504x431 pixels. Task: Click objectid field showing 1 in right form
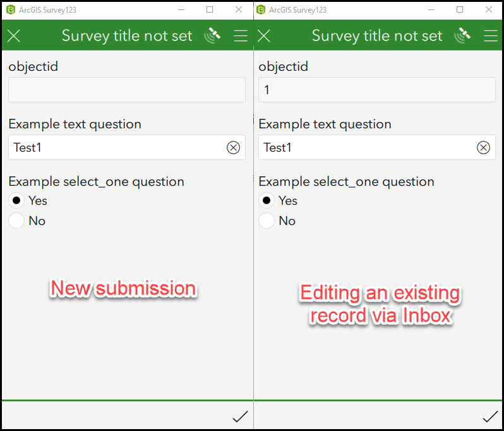tap(376, 90)
